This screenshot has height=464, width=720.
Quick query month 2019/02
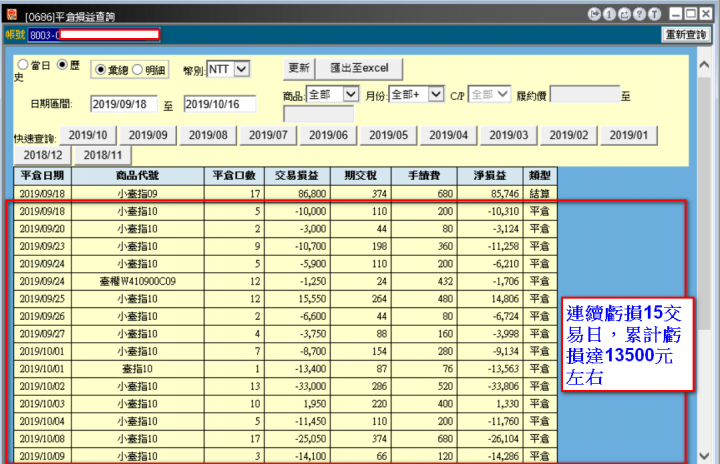(x=569, y=136)
